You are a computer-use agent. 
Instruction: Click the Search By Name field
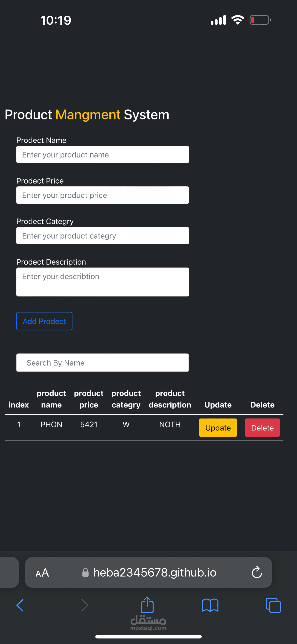(102, 363)
